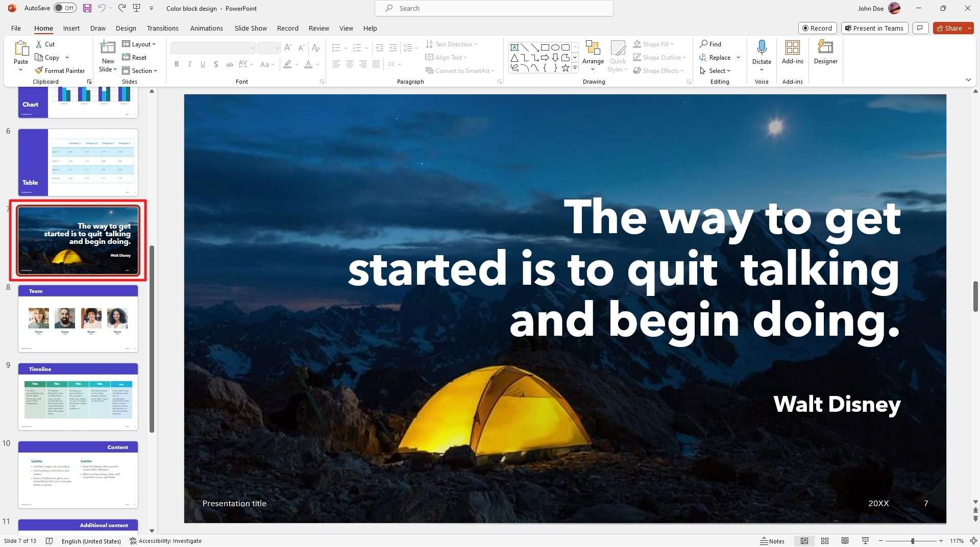Click Find in Editing group

[x=710, y=44]
